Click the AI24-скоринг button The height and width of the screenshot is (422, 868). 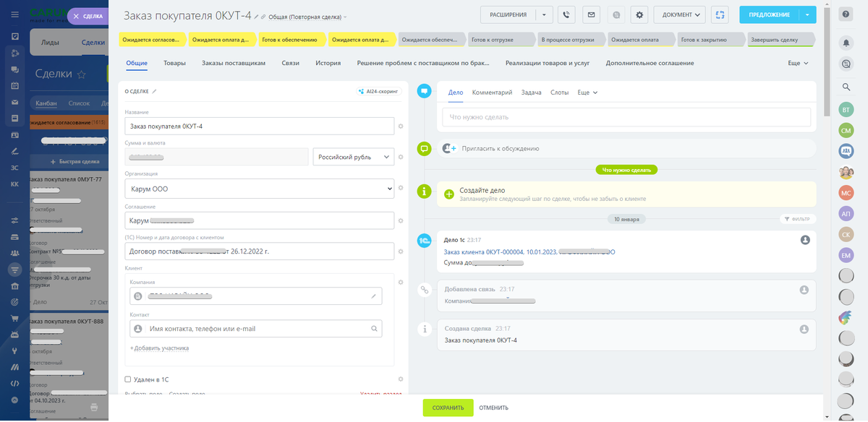point(379,92)
